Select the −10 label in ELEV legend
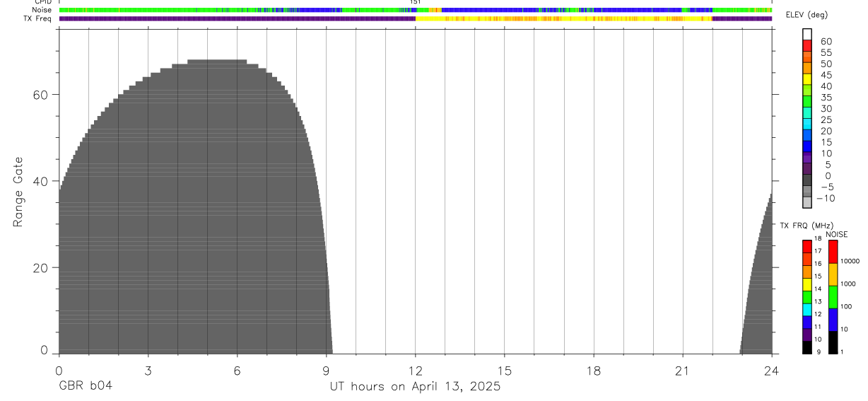This screenshot has height=401, width=868. (x=825, y=198)
